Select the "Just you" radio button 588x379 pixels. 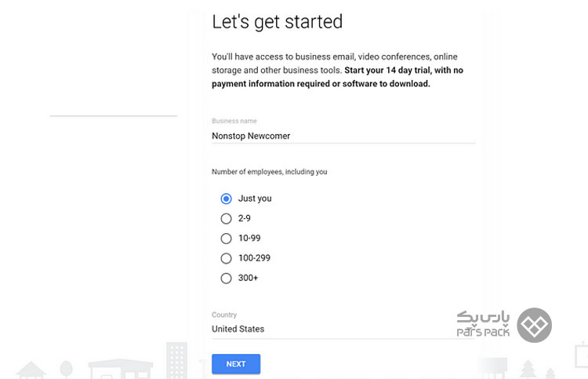pos(226,199)
